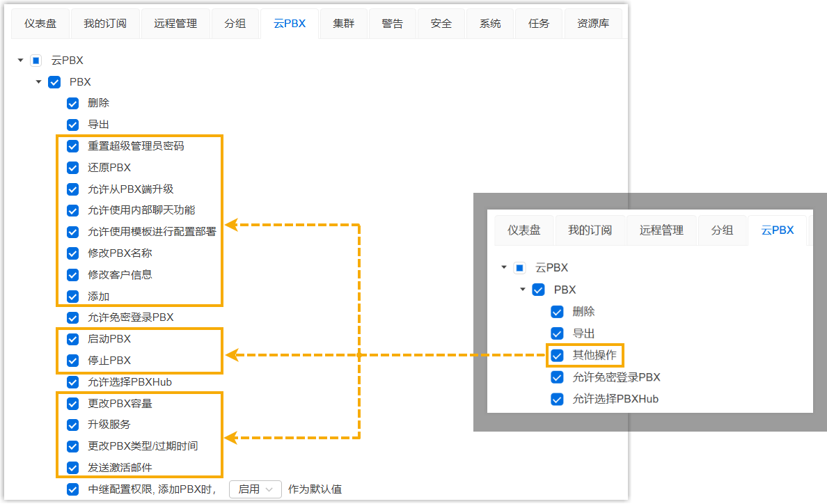Toggle the 中继配置权限 checkbox
Viewport: 827px width, 504px height.
click(72, 489)
